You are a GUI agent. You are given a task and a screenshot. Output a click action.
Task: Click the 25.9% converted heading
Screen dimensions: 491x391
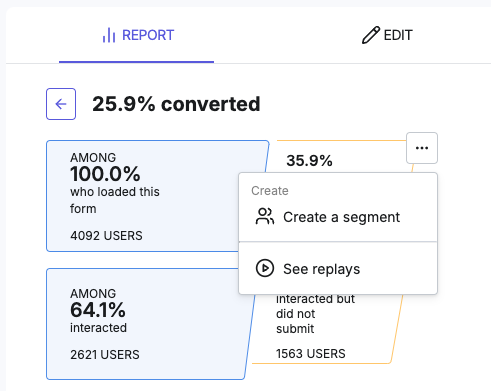176,104
